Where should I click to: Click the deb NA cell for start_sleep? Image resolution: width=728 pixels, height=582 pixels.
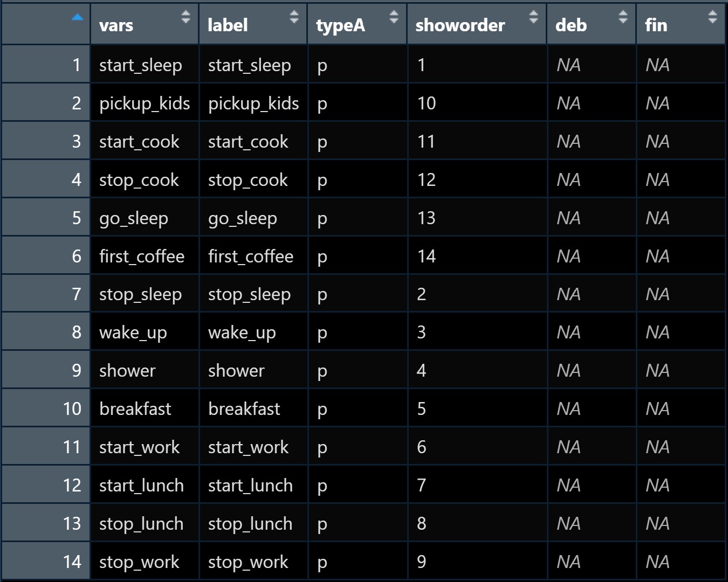tap(568, 65)
